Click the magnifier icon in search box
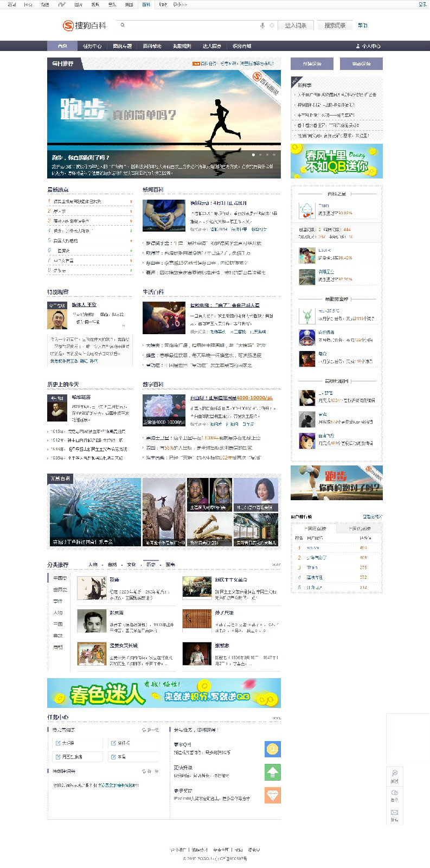The image size is (430, 868). (123, 25)
